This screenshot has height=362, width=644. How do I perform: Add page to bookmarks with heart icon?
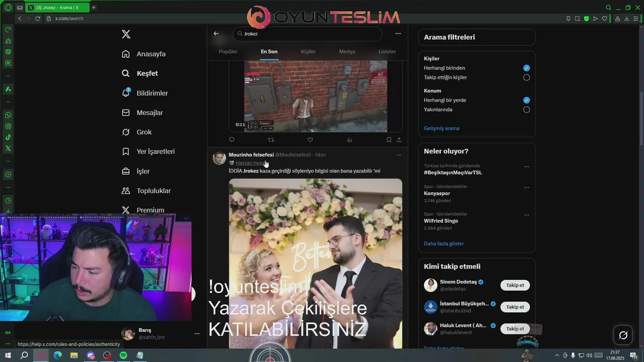[x=604, y=19]
